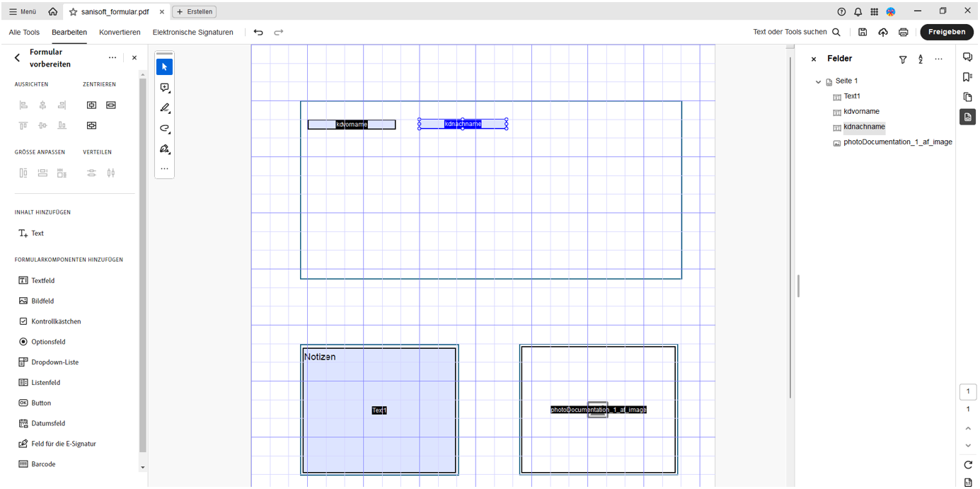Click the filter fields icon

903,59
